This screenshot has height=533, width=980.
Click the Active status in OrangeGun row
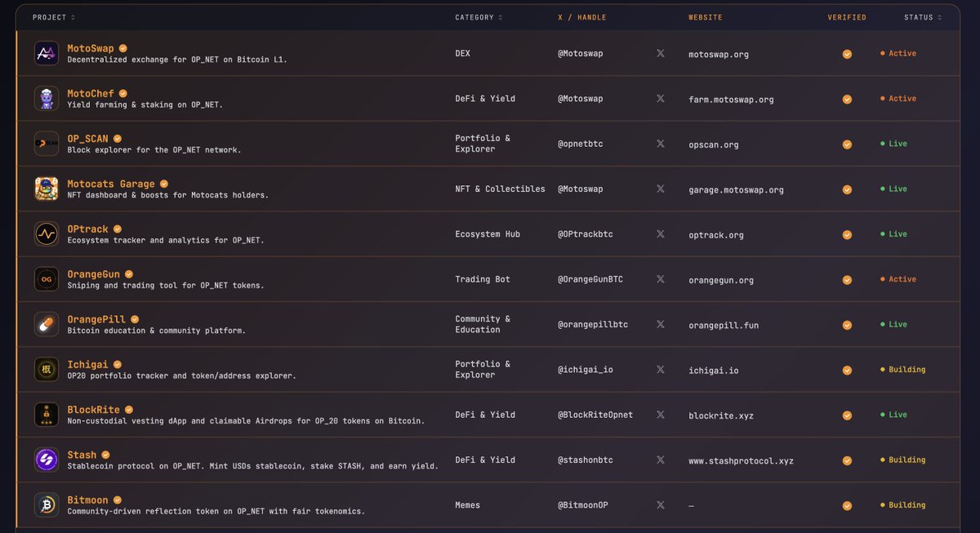(898, 279)
